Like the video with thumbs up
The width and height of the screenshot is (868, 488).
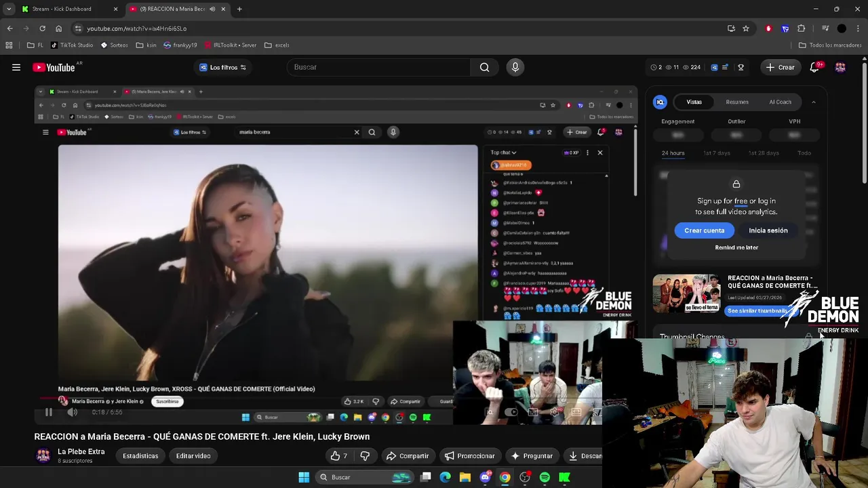point(338,456)
